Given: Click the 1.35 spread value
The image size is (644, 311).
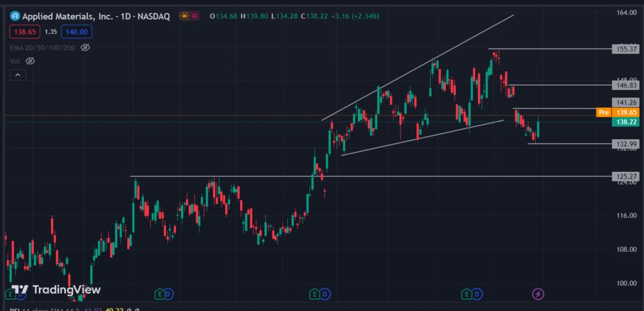Looking at the screenshot, I should tap(50, 31).
